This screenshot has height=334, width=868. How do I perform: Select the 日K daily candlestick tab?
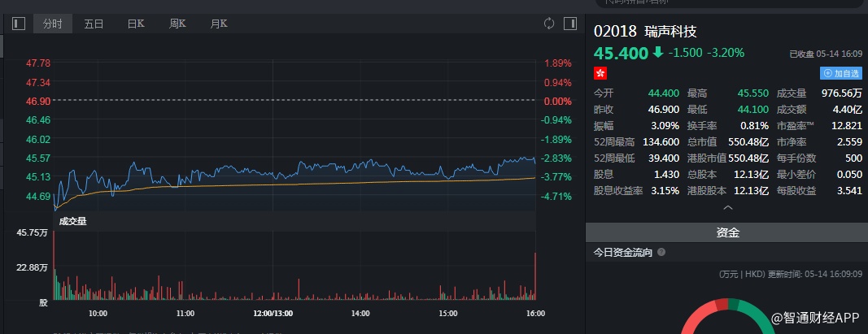point(136,24)
